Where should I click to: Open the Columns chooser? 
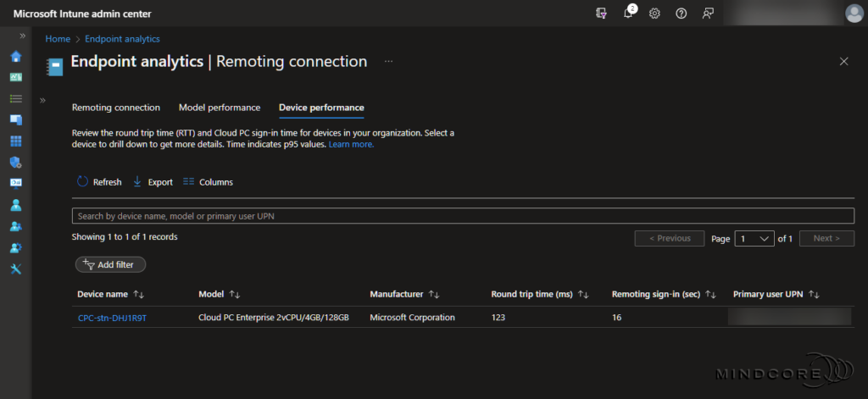pos(208,181)
